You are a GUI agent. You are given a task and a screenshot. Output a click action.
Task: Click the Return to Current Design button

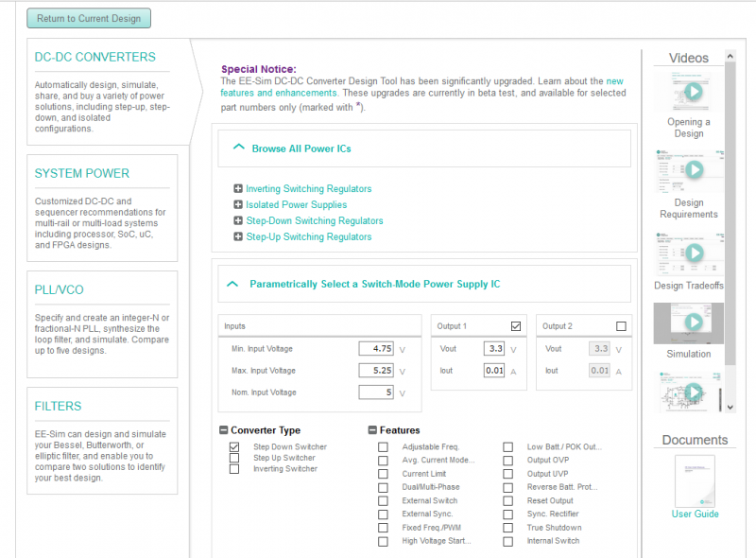pos(89,18)
